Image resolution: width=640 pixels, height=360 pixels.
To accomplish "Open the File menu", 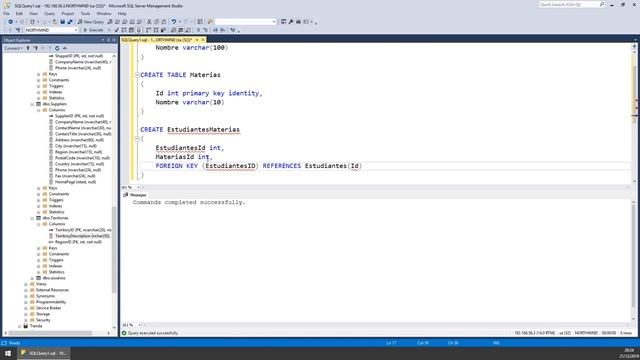I will [6, 13].
